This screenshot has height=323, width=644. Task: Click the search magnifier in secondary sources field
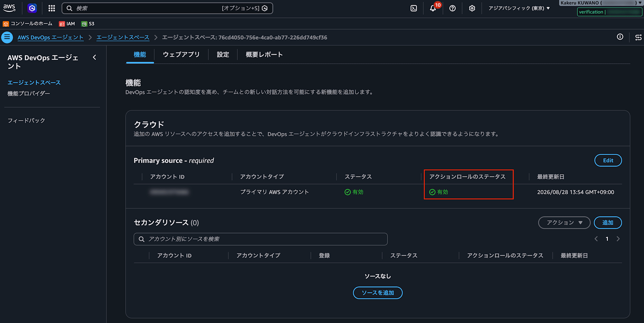(x=141, y=239)
